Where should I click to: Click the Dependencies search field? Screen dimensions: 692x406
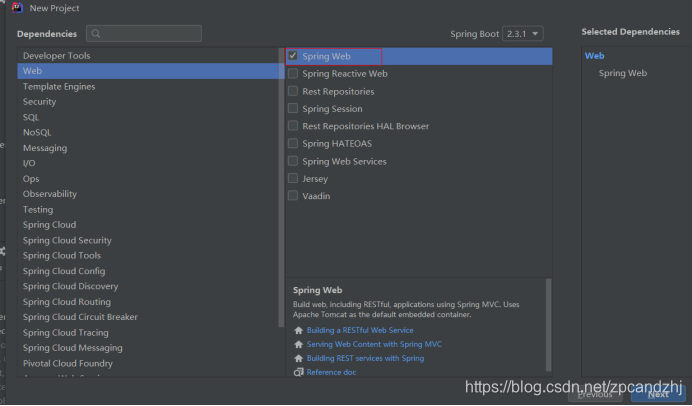tap(144, 34)
